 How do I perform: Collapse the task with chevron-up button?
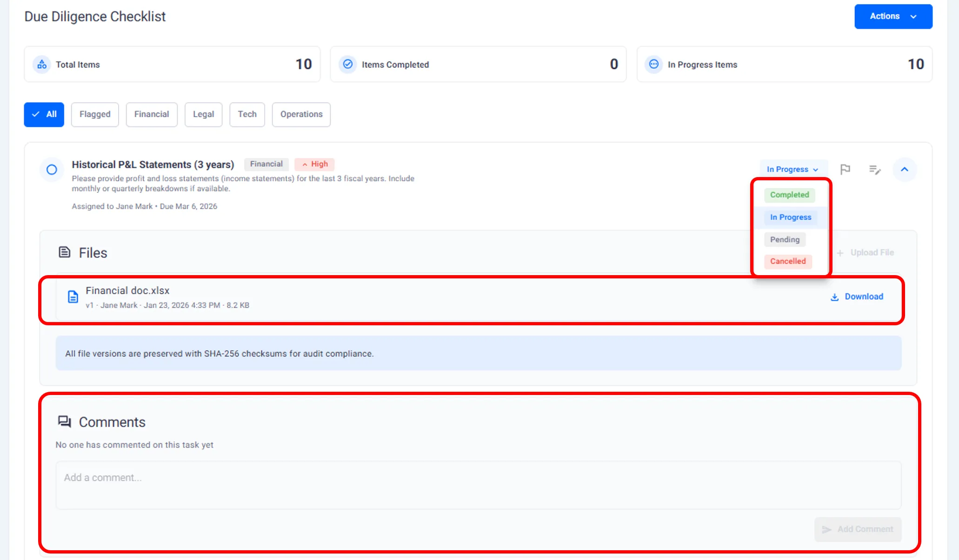click(904, 169)
